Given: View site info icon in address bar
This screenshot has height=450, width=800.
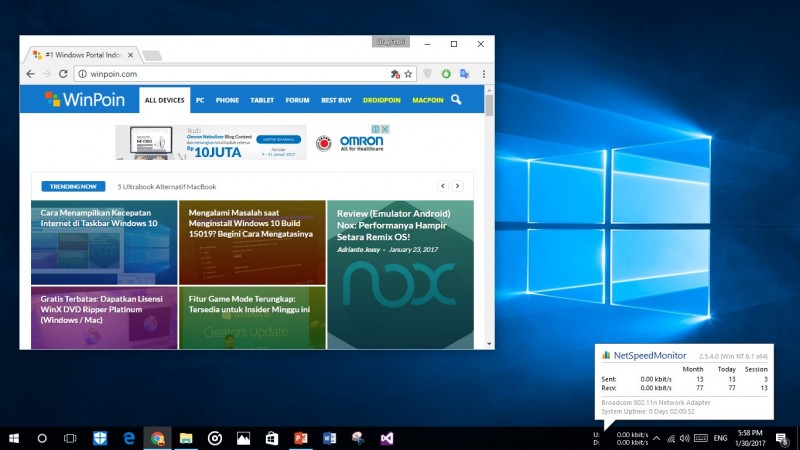Looking at the screenshot, I should click(x=82, y=74).
